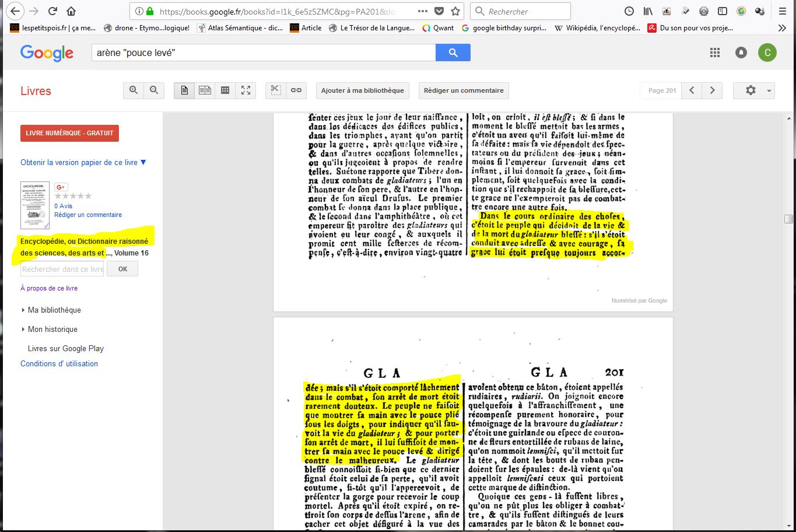Click the zoom in magnifier icon

(134, 90)
